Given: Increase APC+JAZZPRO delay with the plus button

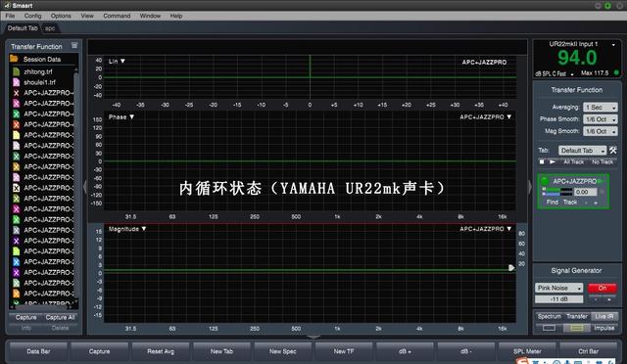Looking at the screenshot, I should tap(596, 203).
